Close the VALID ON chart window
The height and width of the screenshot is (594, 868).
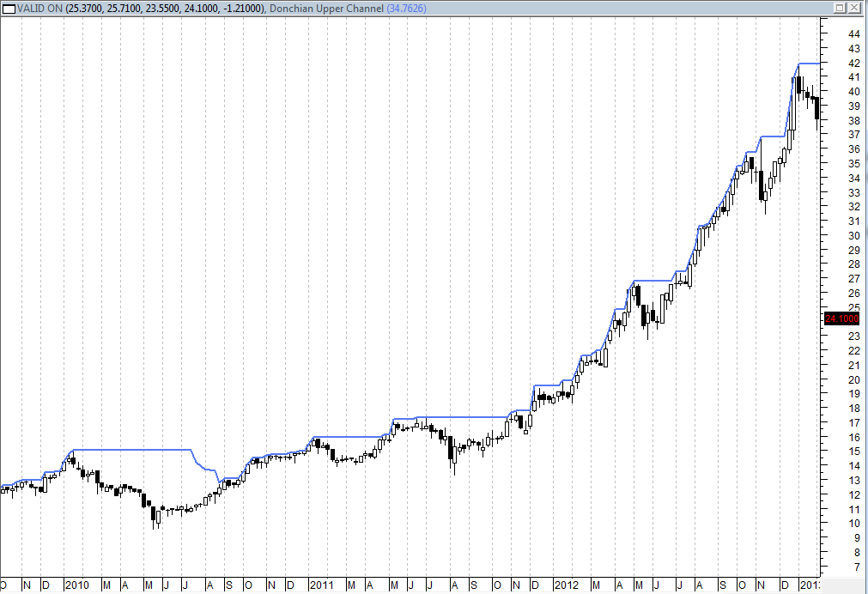pos(856,8)
